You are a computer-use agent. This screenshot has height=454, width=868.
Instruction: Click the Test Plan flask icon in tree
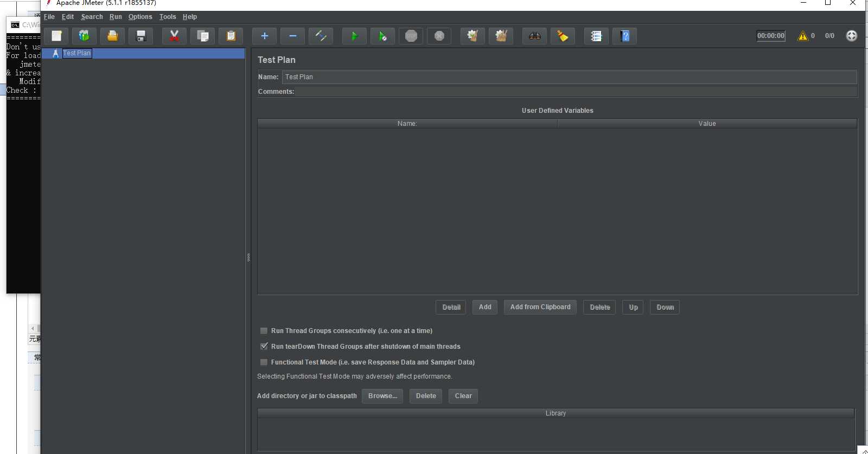[55, 53]
